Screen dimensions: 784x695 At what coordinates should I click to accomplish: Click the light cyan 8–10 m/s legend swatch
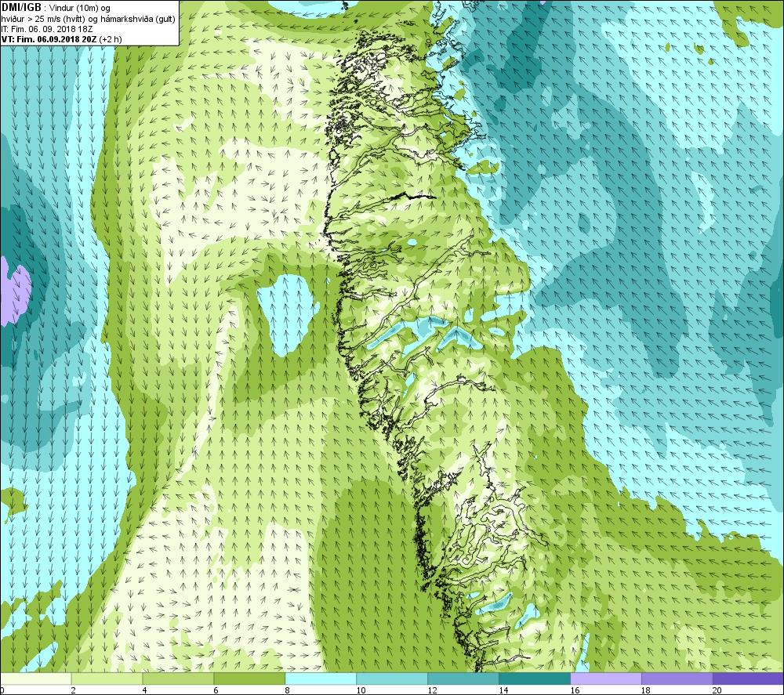321,679
